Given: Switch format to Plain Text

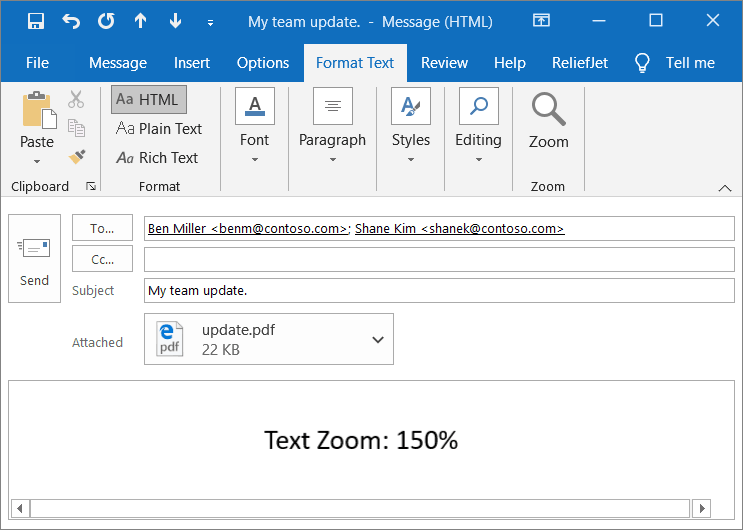Looking at the screenshot, I should [x=159, y=128].
